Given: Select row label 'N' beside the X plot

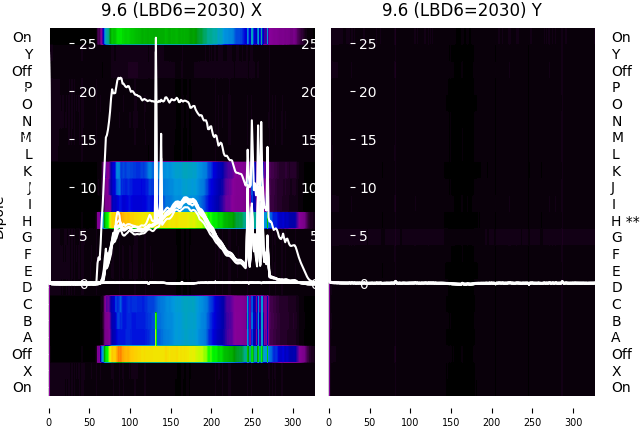Looking at the screenshot, I should coord(27,121).
